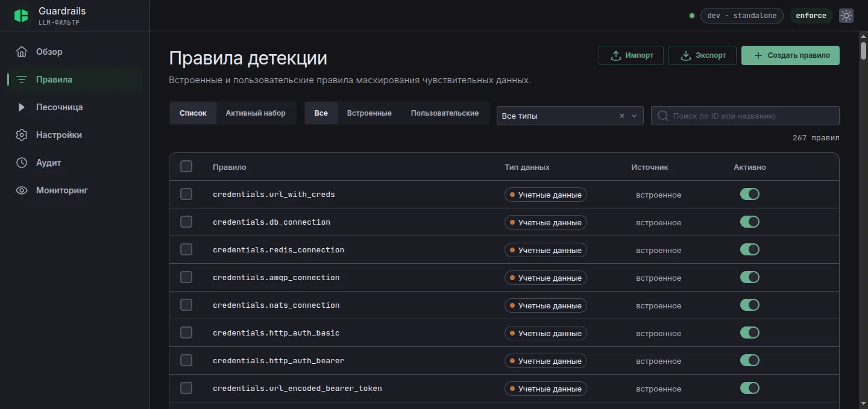This screenshot has height=409, width=868.
Task: Disable the credentials.redis_connection rule toggle
Action: coord(750,249)
